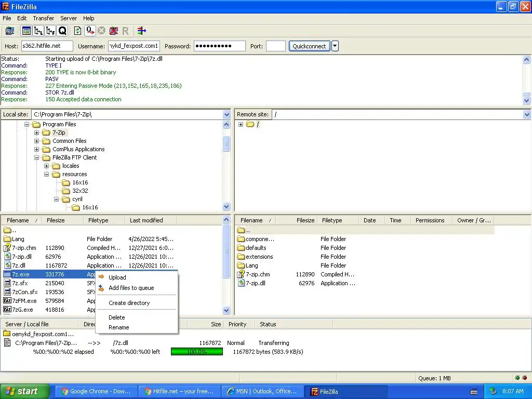Screen dimensions: 532x399
Task: Toggle the remote directory tree view
Action: coord(50,31)
